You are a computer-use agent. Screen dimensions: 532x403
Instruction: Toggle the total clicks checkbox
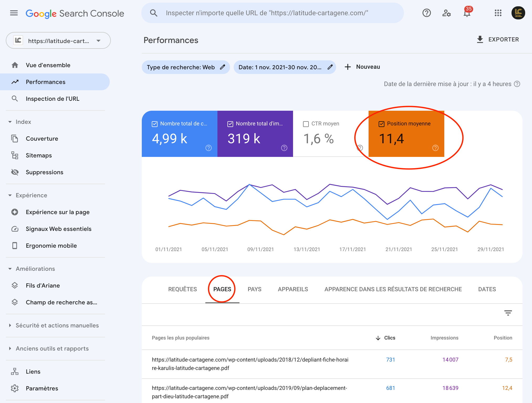[155, 124]
